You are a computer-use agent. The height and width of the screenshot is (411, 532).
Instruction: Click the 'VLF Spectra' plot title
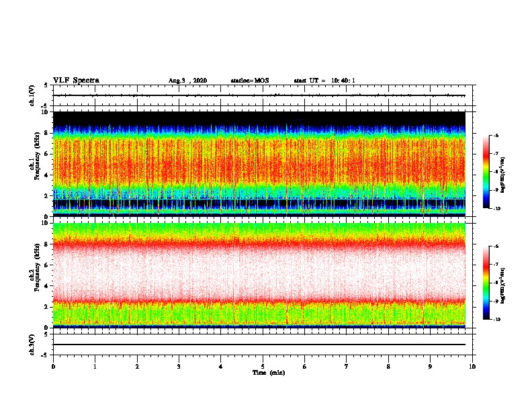[76, 81]
